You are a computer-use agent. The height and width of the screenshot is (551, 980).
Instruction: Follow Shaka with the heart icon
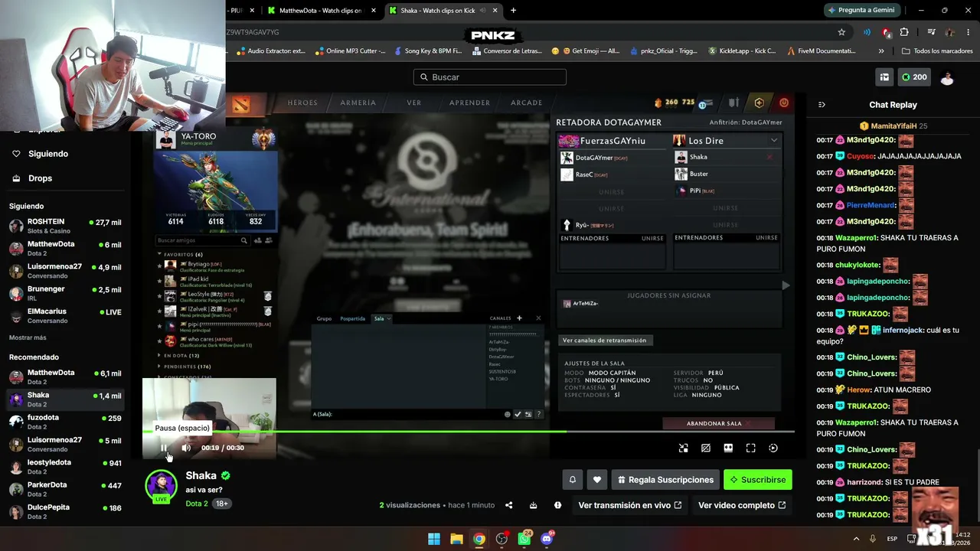(597, 480)
